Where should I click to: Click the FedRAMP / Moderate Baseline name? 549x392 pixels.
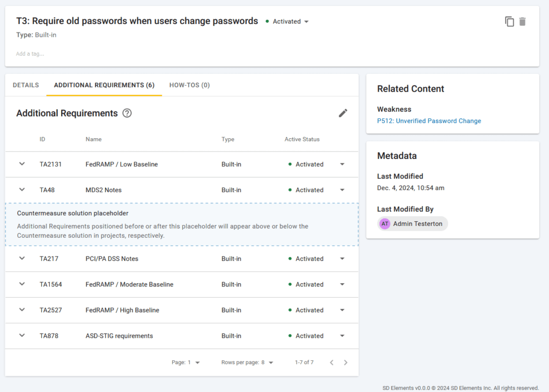130,284
